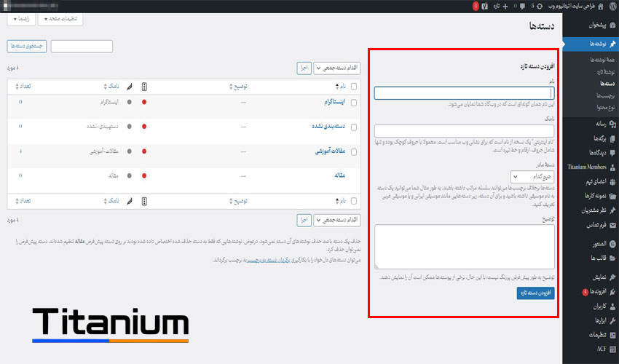Click the pin icon next to نوشته‌ها
Viewport: 619px width, 364px height.
pos(612,44)
